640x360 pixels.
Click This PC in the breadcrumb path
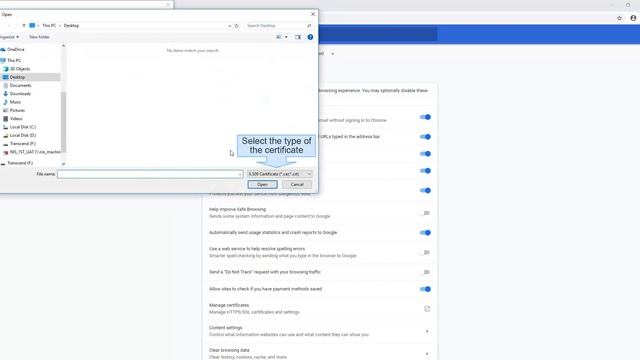click(x=49, y=26)
